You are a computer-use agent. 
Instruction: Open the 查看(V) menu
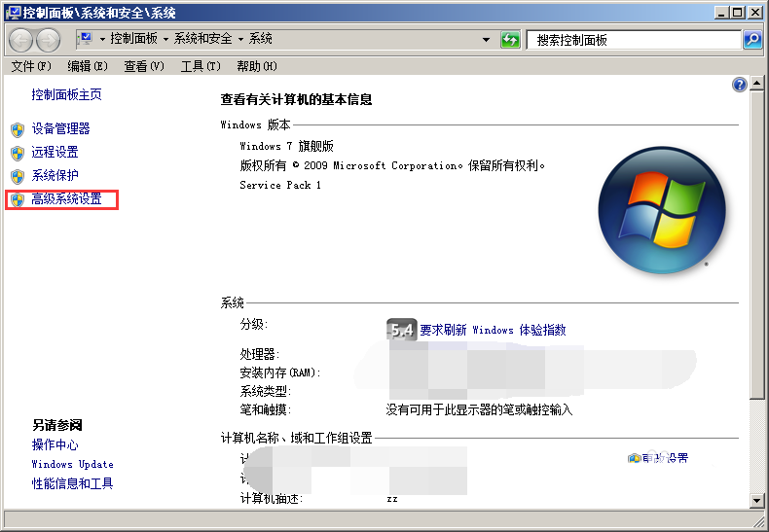[x=144, y=66]
